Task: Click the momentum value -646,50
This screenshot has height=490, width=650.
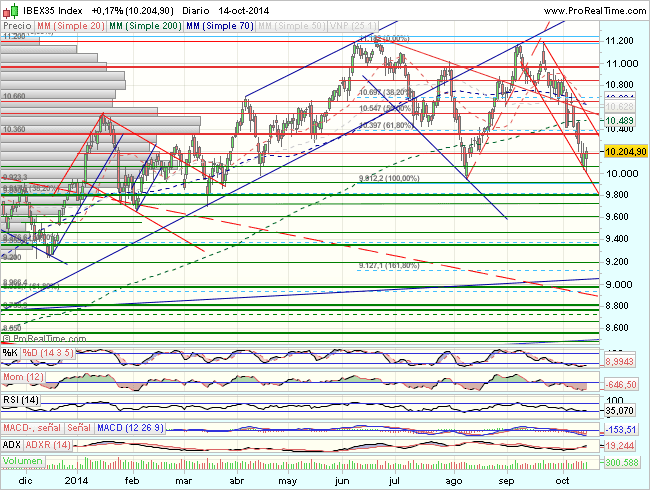Action: point(621,385)
